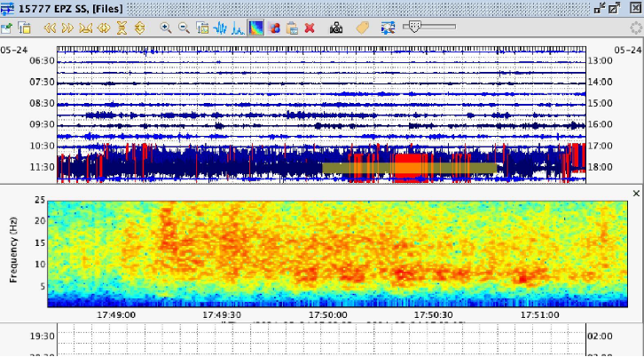
Task: Click the 10:30 helicorder trace row
Action: (x=321, y=147)
